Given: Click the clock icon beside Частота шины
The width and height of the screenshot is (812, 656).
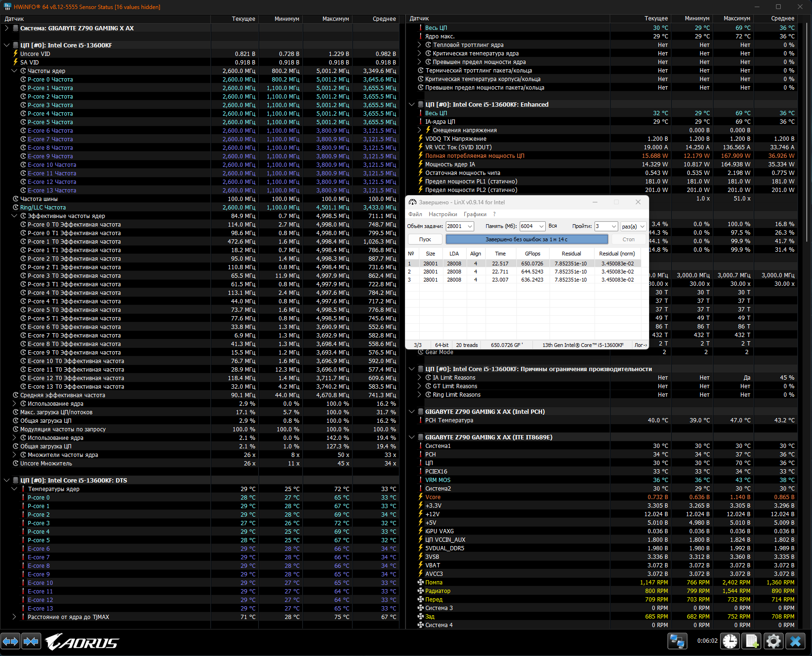Looking at the screenshot, I should coord(16,199).
